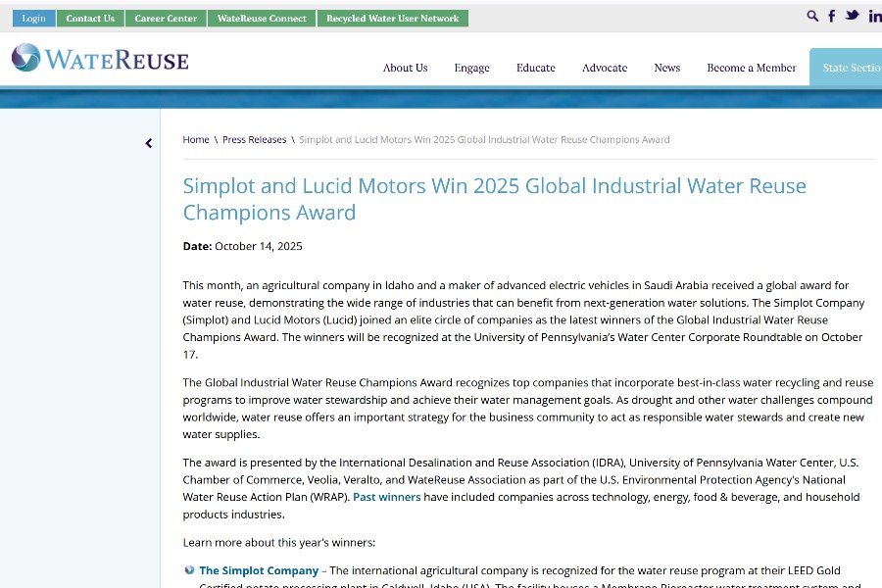
Task: Open WateReuse Connect
Action: click(x=262, y=19)
